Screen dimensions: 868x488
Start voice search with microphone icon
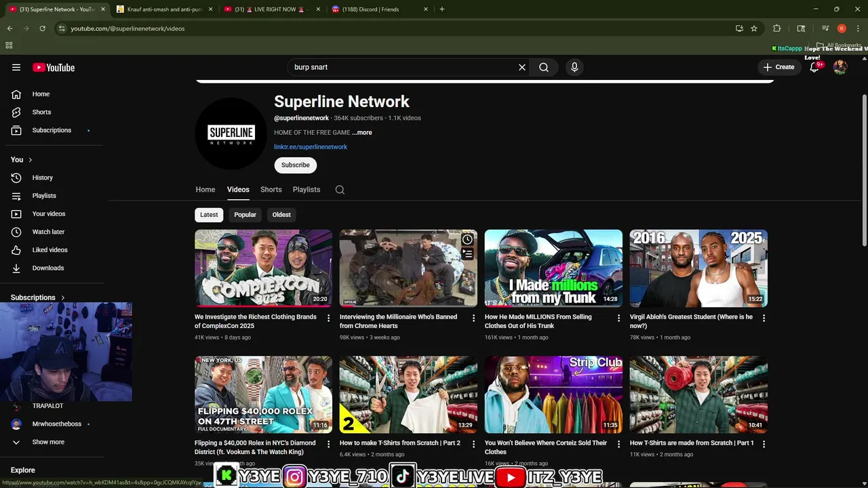[x=574, y=67]
